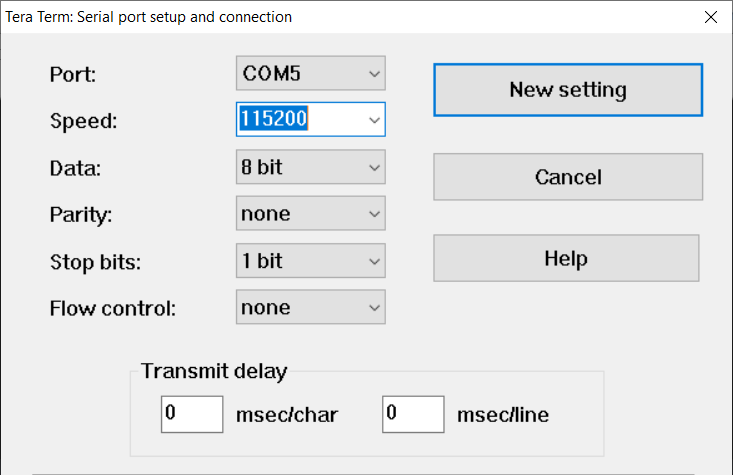Open the Data bits dropdown
Viewport: 733px width, 475px height.
tap(310, 167)
